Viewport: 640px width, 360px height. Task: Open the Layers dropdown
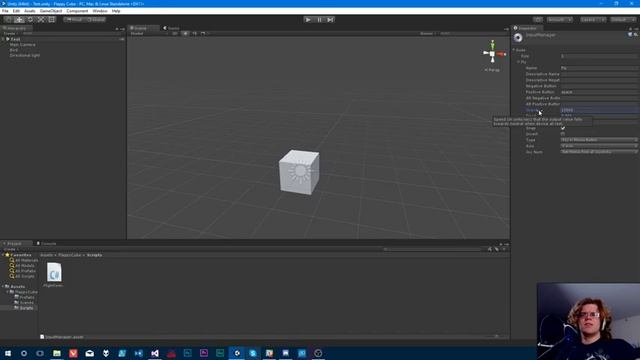593,20
